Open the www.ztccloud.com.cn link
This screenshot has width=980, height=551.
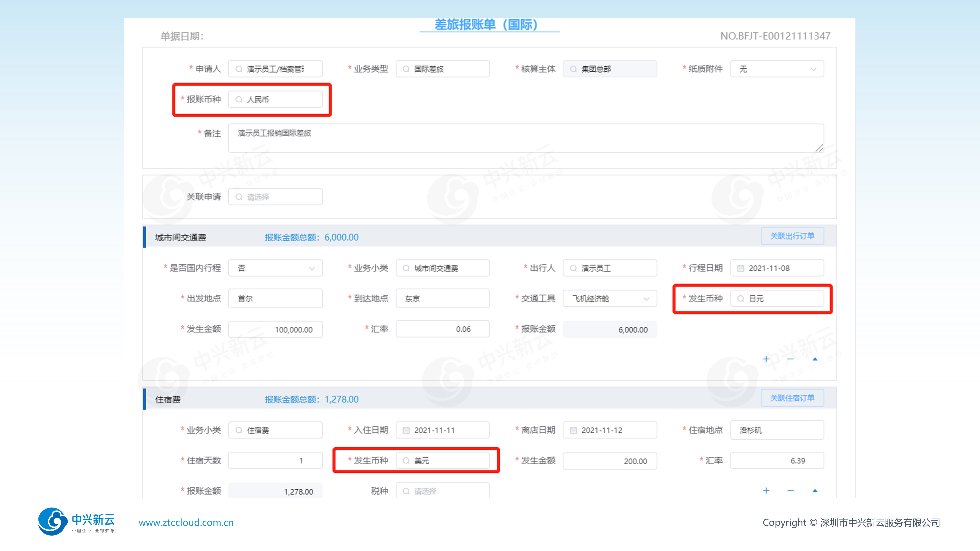tap(186, 522)
